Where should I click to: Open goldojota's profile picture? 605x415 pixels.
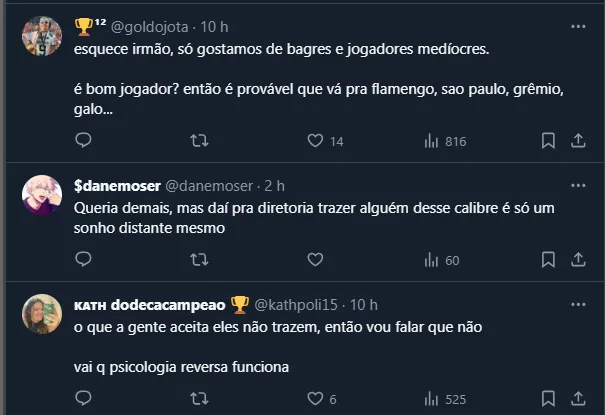[41, 36]
